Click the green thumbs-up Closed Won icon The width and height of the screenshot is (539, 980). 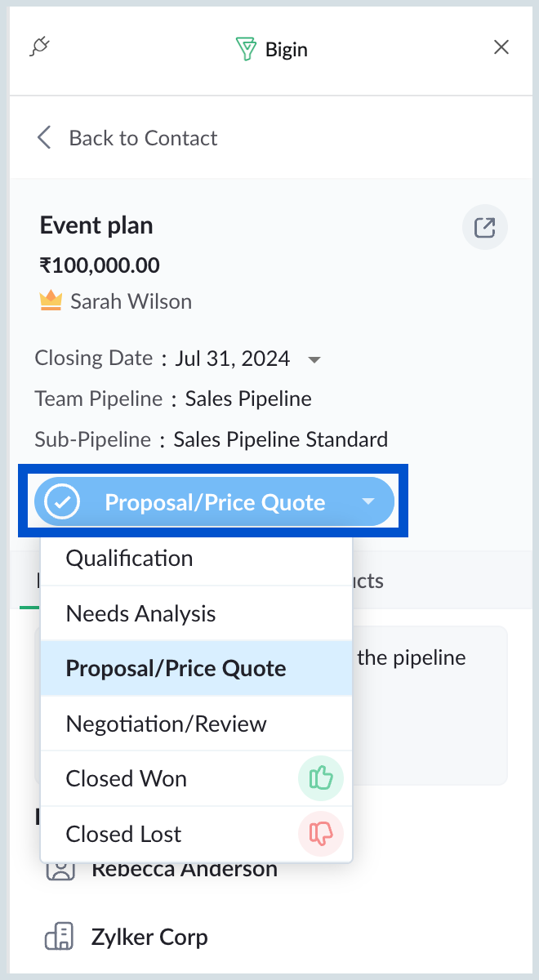pos(321,778)
